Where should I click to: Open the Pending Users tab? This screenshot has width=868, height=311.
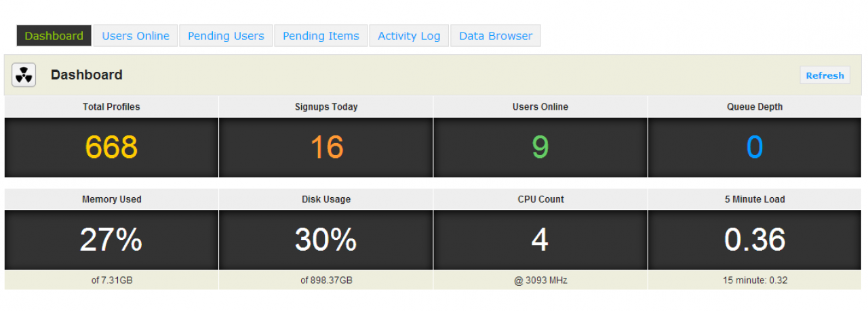(226, 36)
